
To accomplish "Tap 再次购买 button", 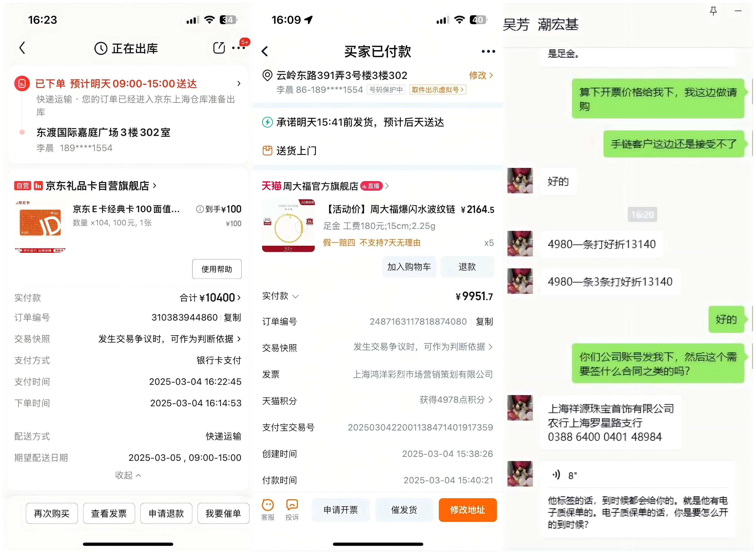I will coord(52,513).
